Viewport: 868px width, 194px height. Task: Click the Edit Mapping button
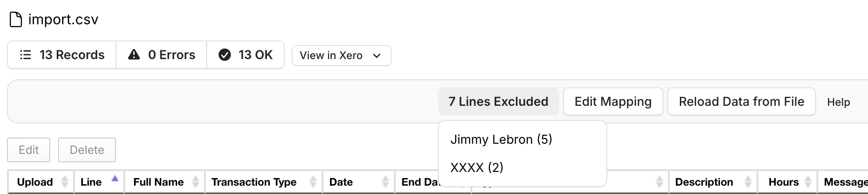click(612, 101)
